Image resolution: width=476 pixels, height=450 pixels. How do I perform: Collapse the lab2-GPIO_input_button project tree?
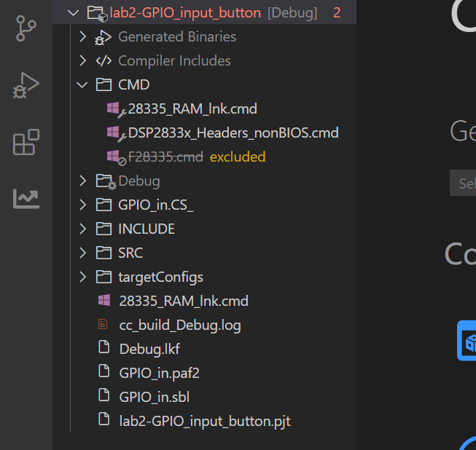point(71,12)
